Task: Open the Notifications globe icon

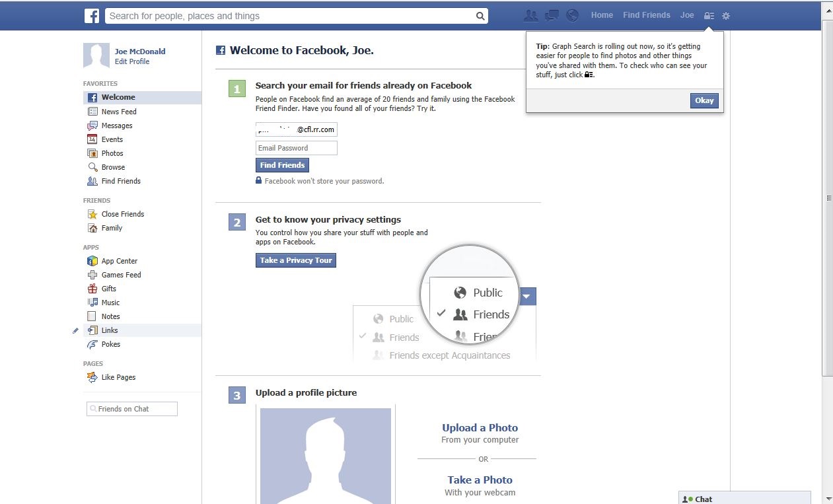Action: click(572, 15)
